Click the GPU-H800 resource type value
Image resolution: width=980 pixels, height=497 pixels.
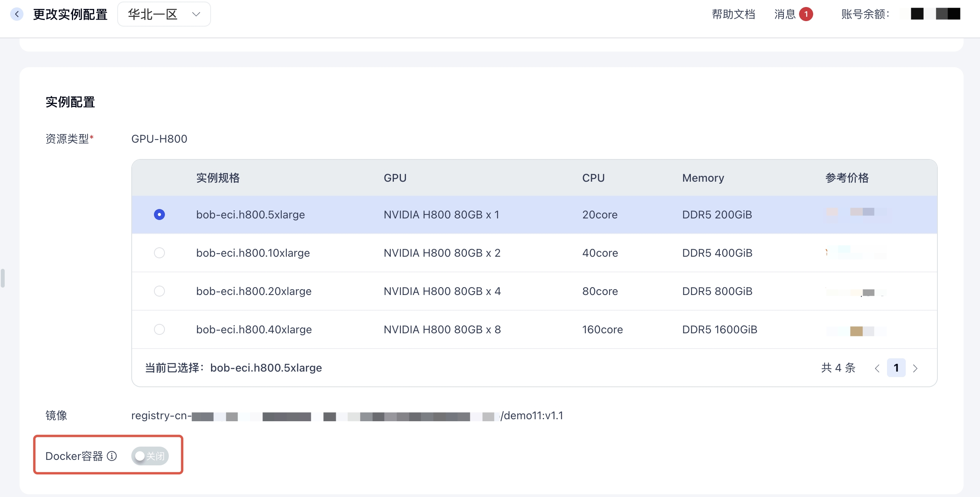[159, 139]
